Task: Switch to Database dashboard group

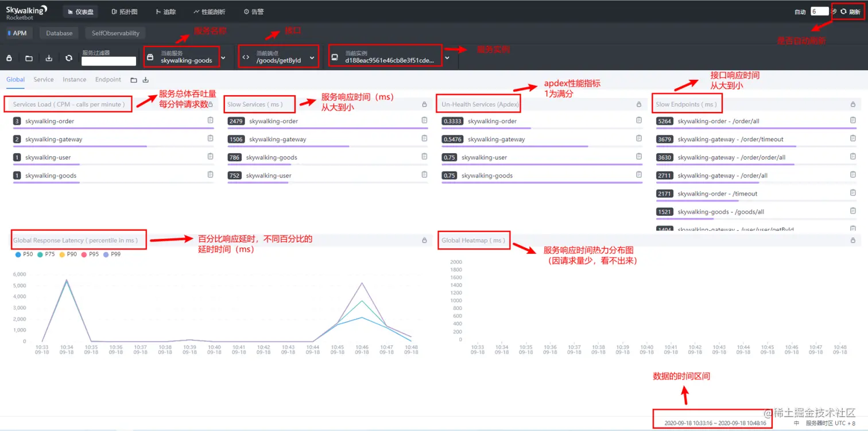Action: [x=59, y=33]
